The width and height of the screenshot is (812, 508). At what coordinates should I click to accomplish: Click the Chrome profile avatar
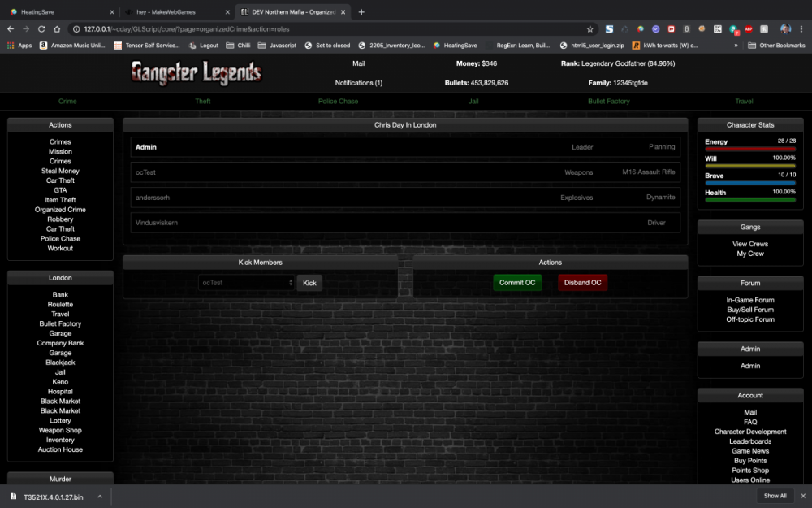pos(785,28)
